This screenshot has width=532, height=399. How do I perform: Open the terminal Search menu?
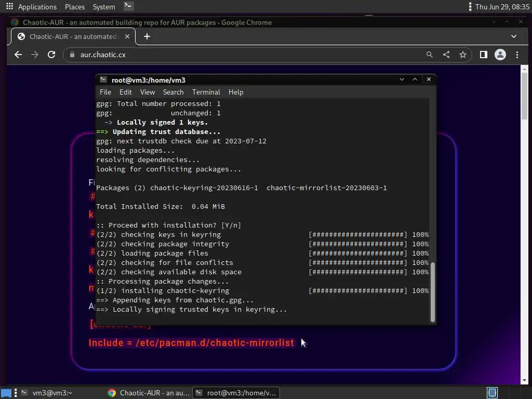[173, 92]
